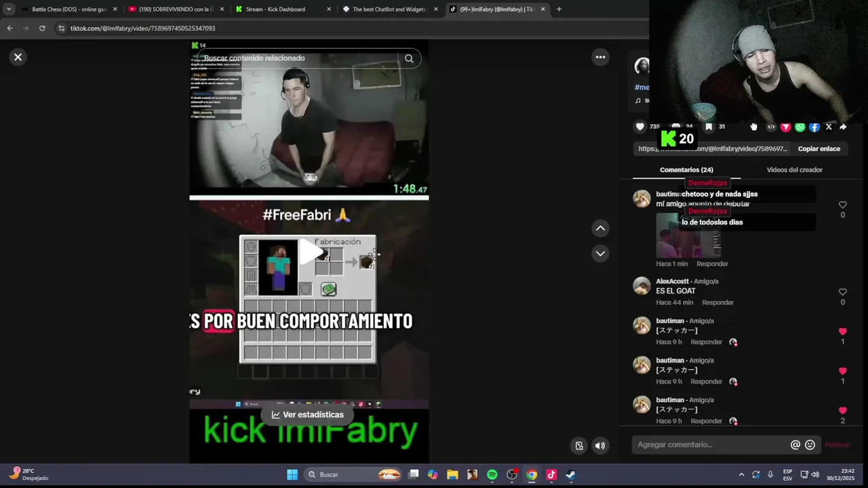Go to next video with down arrow

(x=600, y=253)
